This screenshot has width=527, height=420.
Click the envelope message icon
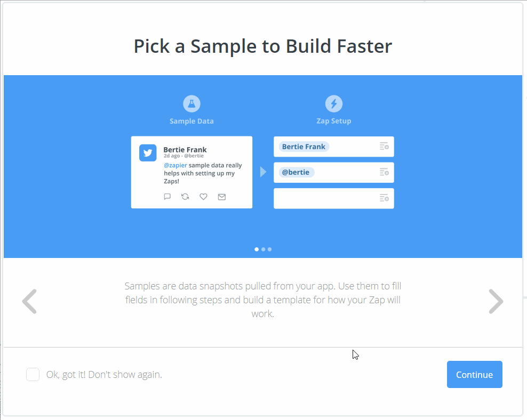[x=222, y=197]
